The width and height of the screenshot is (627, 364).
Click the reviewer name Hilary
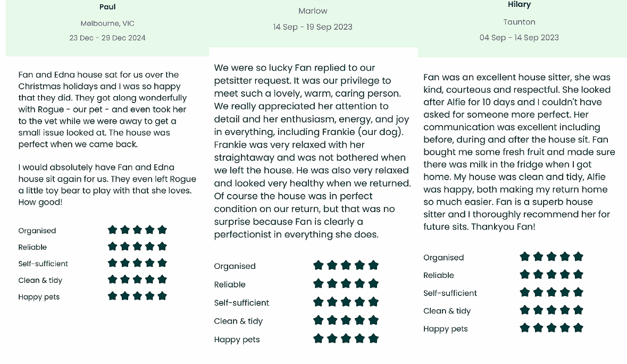click(x=519, y=5)
